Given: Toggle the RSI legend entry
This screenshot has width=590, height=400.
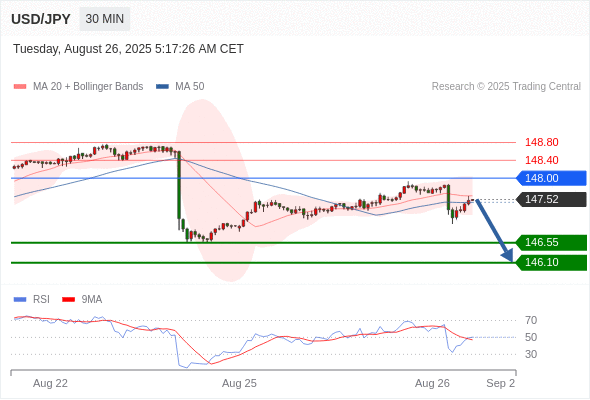Looking at the screenshot, I should point(32,300).
